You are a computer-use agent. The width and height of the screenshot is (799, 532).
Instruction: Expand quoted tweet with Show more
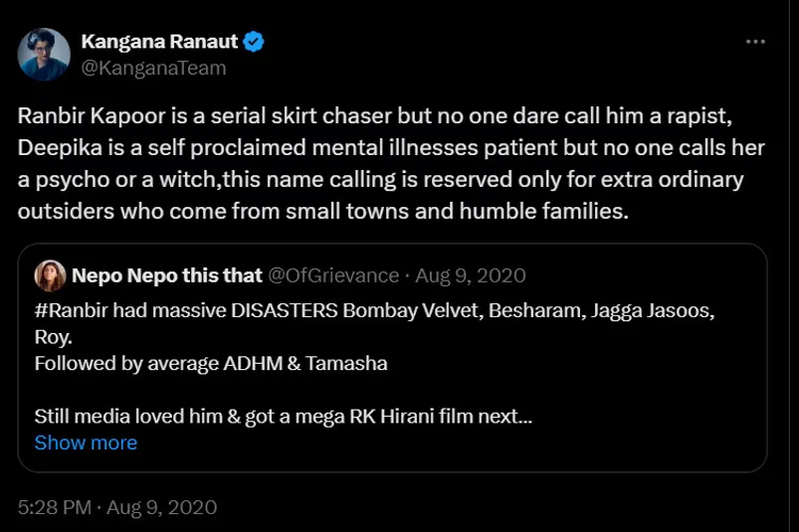tap(86, 443)
